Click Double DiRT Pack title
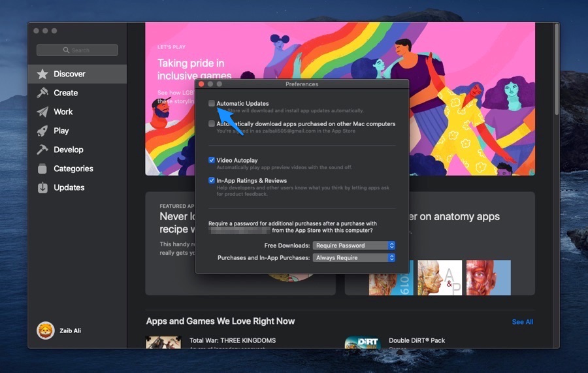Viewport: 588px width, 373px height. [x=417, y=340]
